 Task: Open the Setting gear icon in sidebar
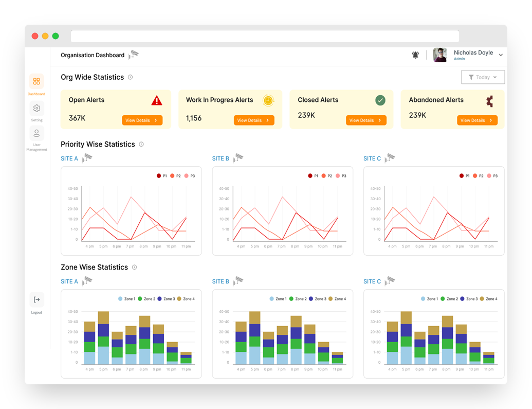tap(36, 109)
